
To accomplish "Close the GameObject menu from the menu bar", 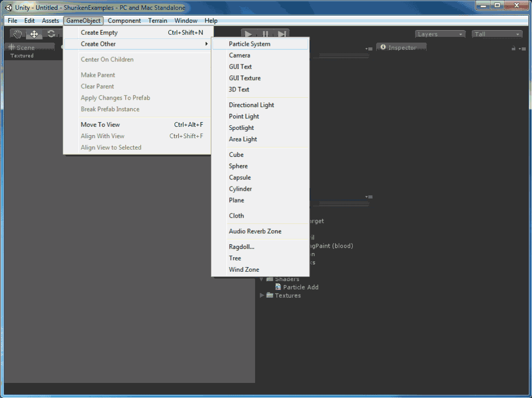I will pyautogui.click(x=84, y=21).
